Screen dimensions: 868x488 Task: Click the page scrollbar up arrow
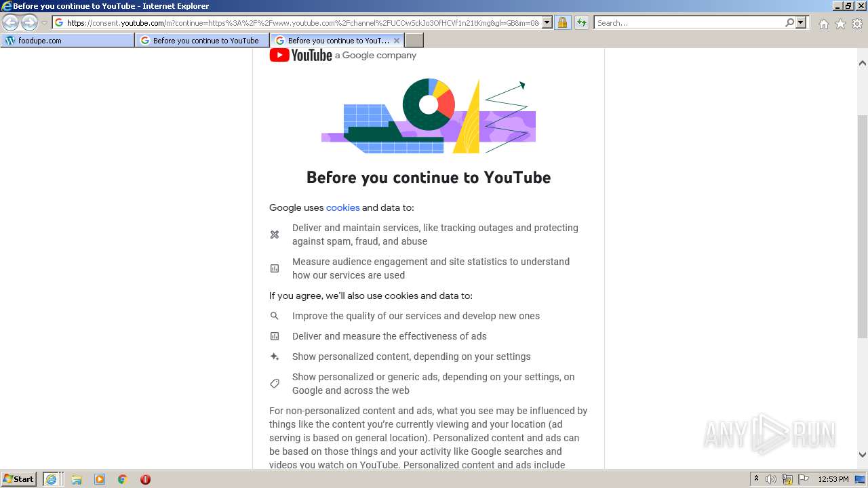pyautogui.click(x=863, y=63)
